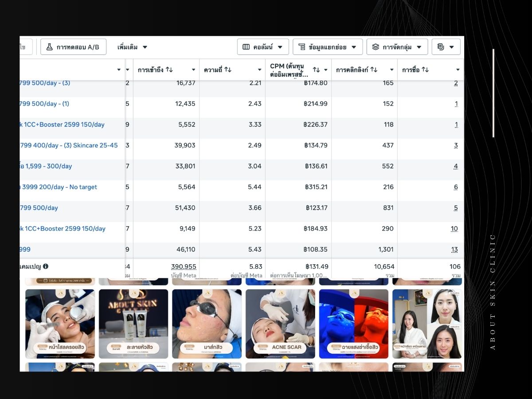
Task: Sort by การเข้าถึง using its arrows icon
Action: (x=169, y=70)
